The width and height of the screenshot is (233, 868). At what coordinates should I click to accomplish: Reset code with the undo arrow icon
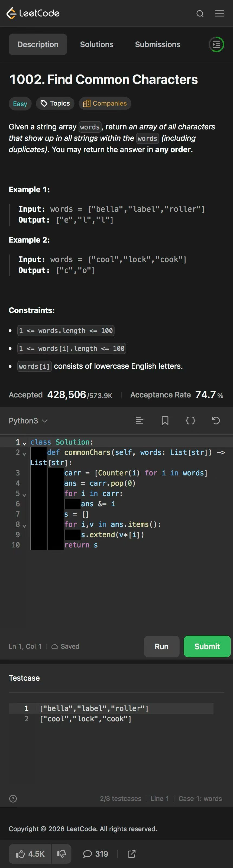[x=216, y=420]
